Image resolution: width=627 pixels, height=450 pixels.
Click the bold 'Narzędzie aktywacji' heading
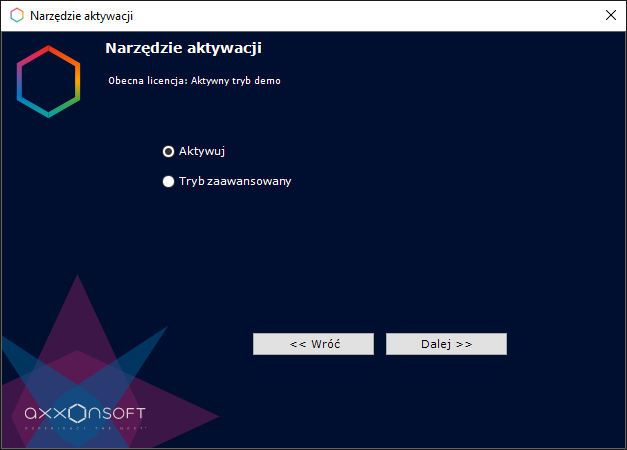tap(184, 48)
